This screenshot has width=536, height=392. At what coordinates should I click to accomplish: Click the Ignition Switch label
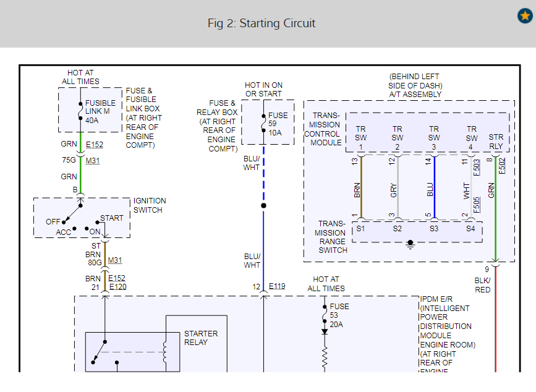(150, 205)
